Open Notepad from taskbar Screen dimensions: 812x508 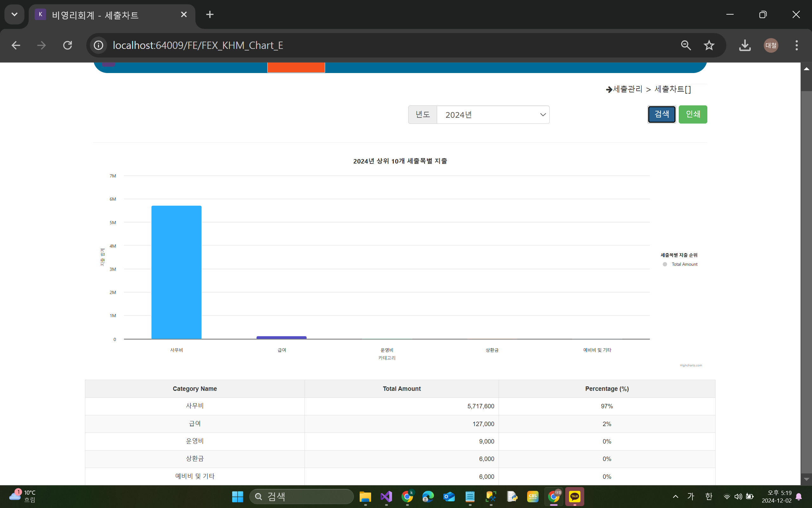coord(470,497)
